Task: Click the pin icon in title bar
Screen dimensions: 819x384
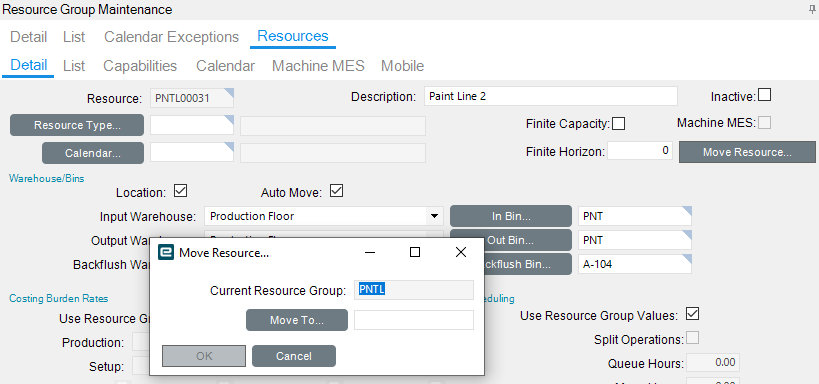Action: [812, 9]
